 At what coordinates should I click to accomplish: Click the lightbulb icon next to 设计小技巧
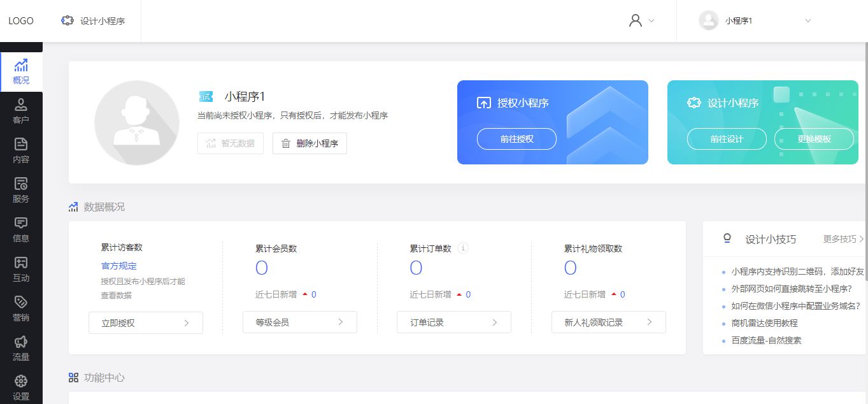[727, 238]
